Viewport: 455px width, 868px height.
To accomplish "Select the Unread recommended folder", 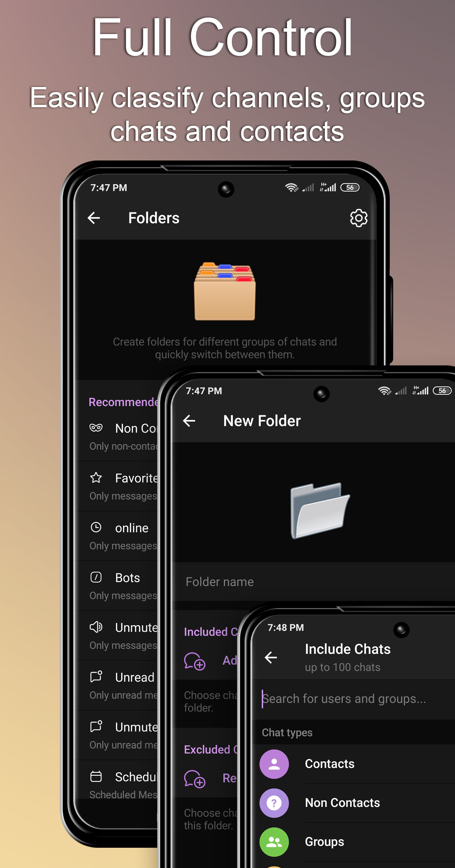I will (116, 685).
